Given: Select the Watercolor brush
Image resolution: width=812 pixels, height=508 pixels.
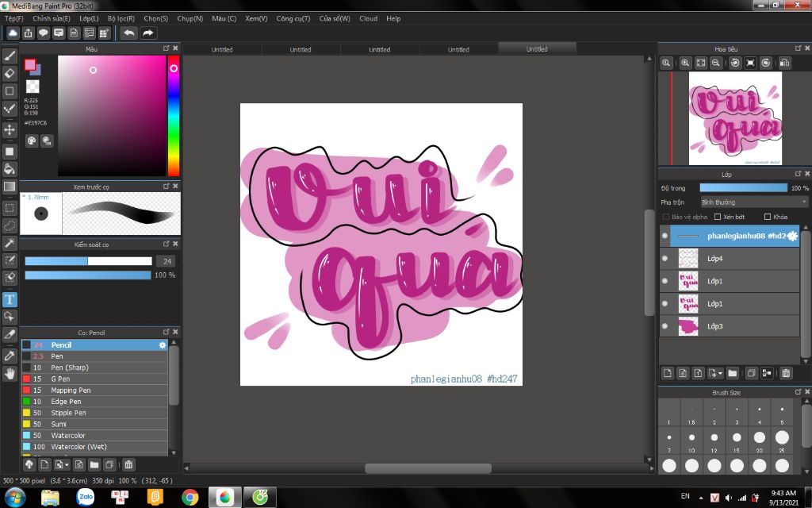Looking at the screenshot, I should click(68, 436).
